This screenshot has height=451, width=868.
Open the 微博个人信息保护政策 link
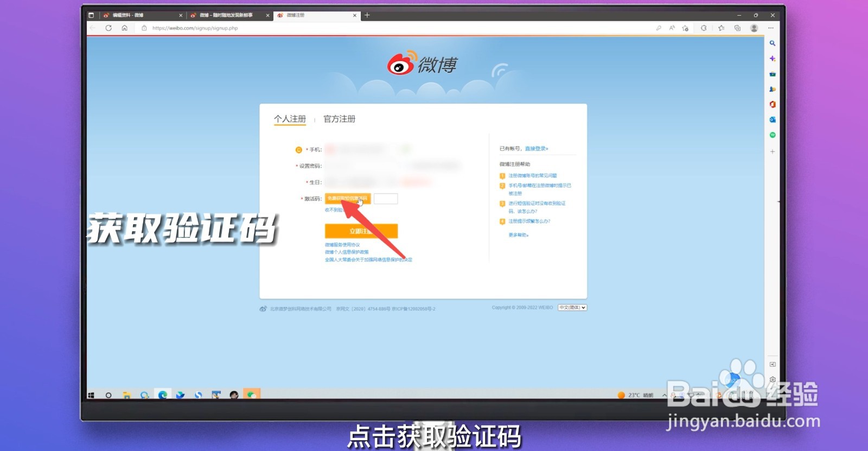tap(347, 252)
